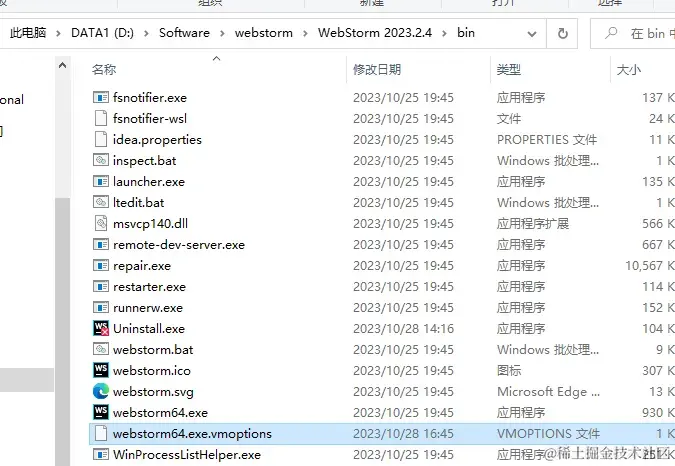The width and height of the screenshot is (675, 466).
Task: Select file name webstorm64.exe
Action: pos(160,412)
